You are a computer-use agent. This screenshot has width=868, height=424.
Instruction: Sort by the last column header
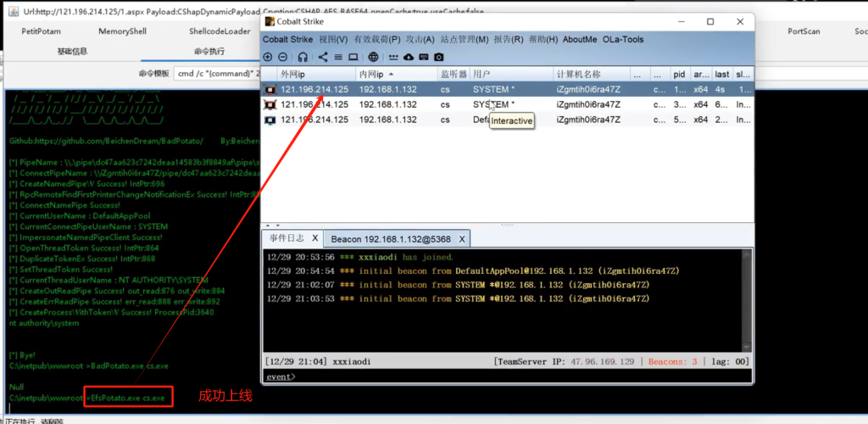coord(722,74)
